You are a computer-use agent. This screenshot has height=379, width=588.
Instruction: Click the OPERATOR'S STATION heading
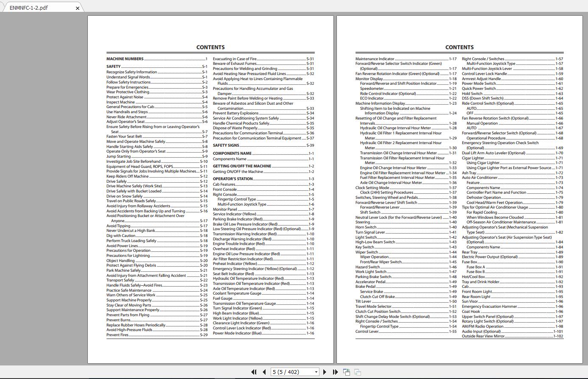pyautogui.click(x=263, y=179)
